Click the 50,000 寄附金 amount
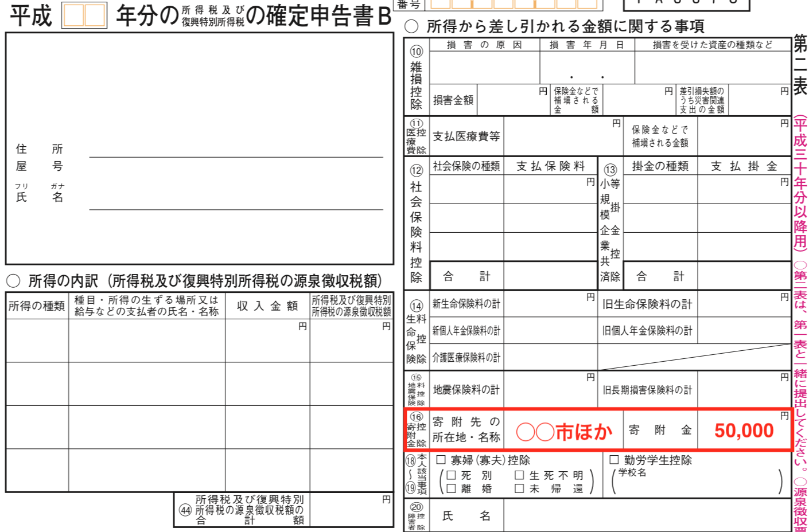This screenshot has height=532, width=809. [x=744, y=431]
